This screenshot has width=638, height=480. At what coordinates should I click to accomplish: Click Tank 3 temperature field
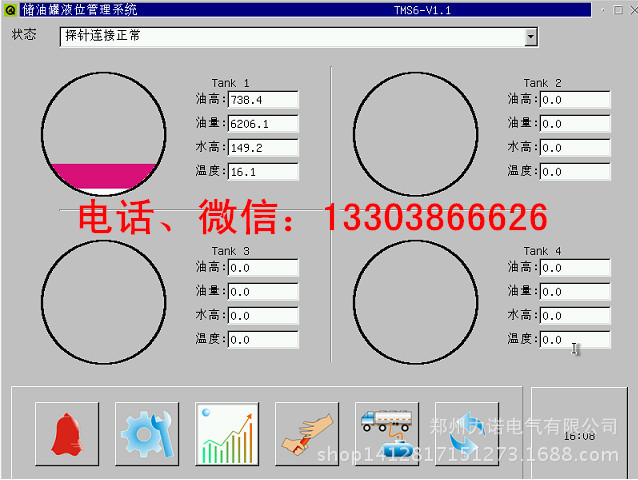(x=263, y=340)
